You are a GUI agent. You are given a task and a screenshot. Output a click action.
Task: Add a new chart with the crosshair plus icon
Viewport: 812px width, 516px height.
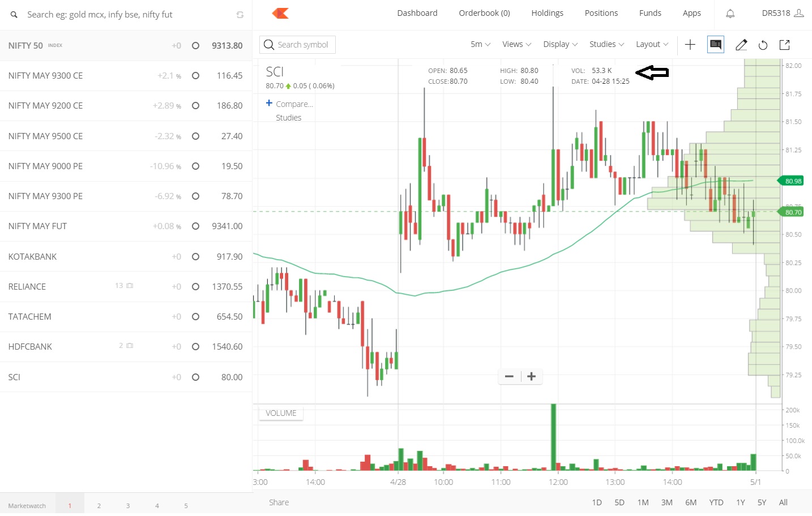click(690, 45)
